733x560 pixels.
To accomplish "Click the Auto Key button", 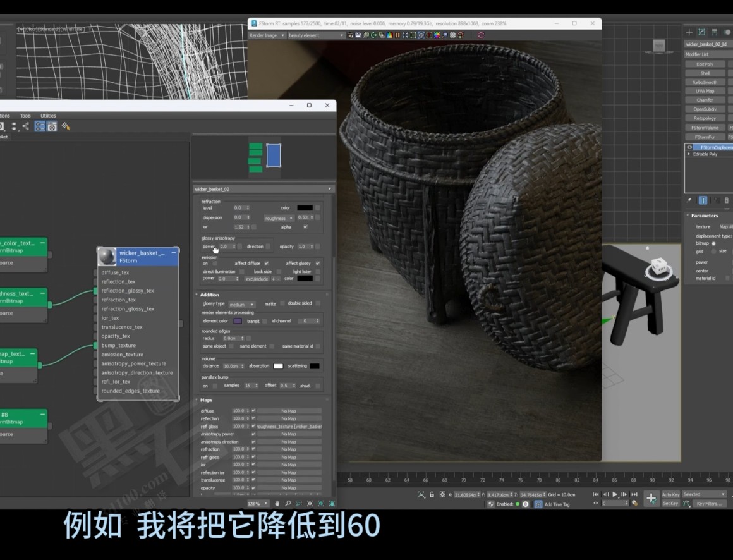I will coord(670,494).
